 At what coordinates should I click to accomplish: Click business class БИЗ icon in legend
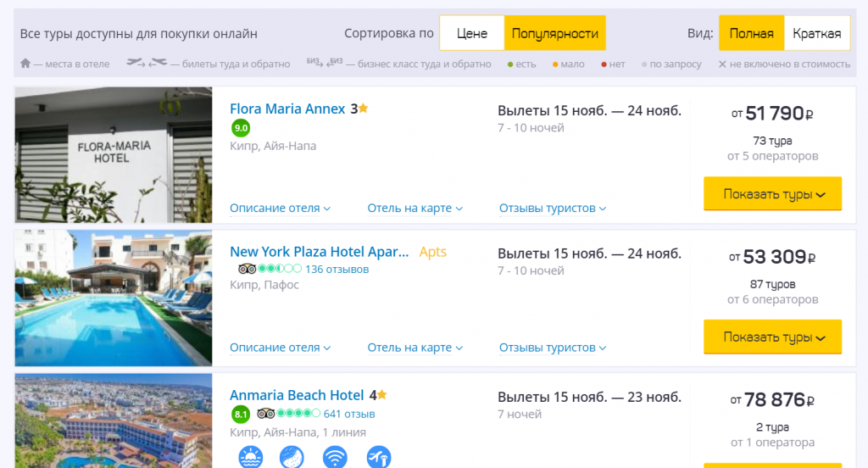coord(325,62)
